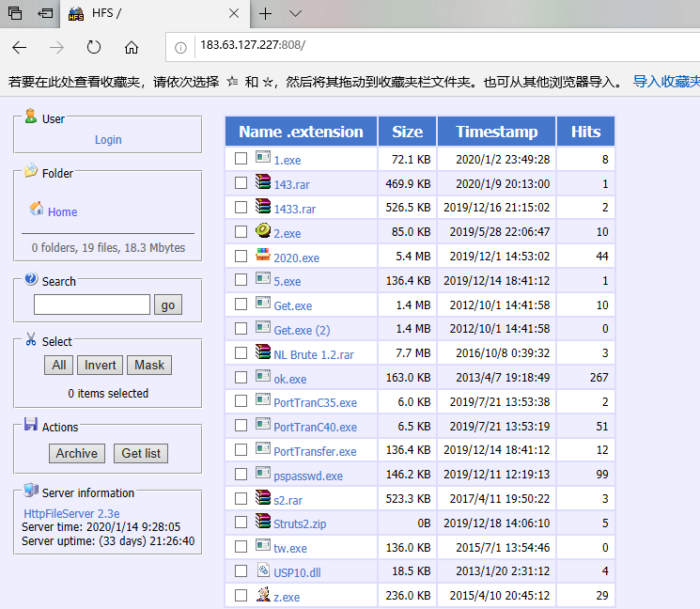Click the Invert selection button
The image size is (700, 609).
[101, 365]
